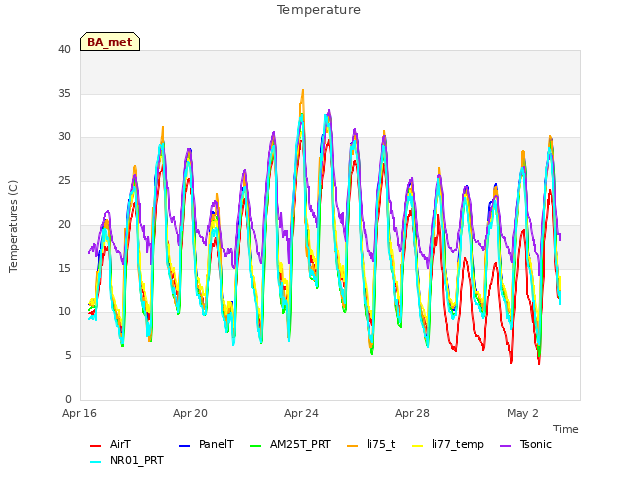This screenshot has width=640, height=480.
Task: Click the purple Tsonic color swatch
Action: click(x=505, y=446)
